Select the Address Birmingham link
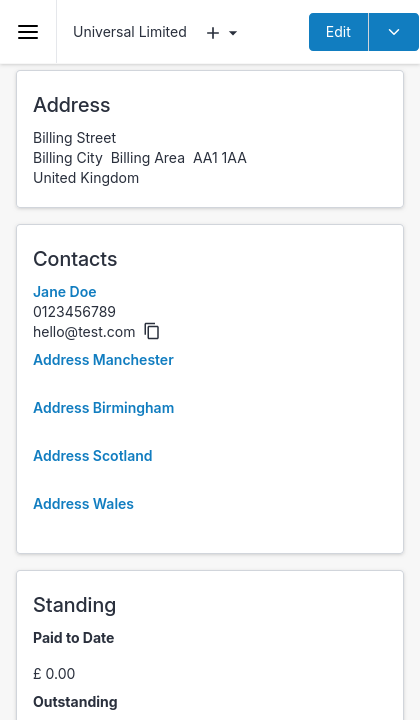The height and width of the screenshot is (720, 420). click(x=103, y=408)
